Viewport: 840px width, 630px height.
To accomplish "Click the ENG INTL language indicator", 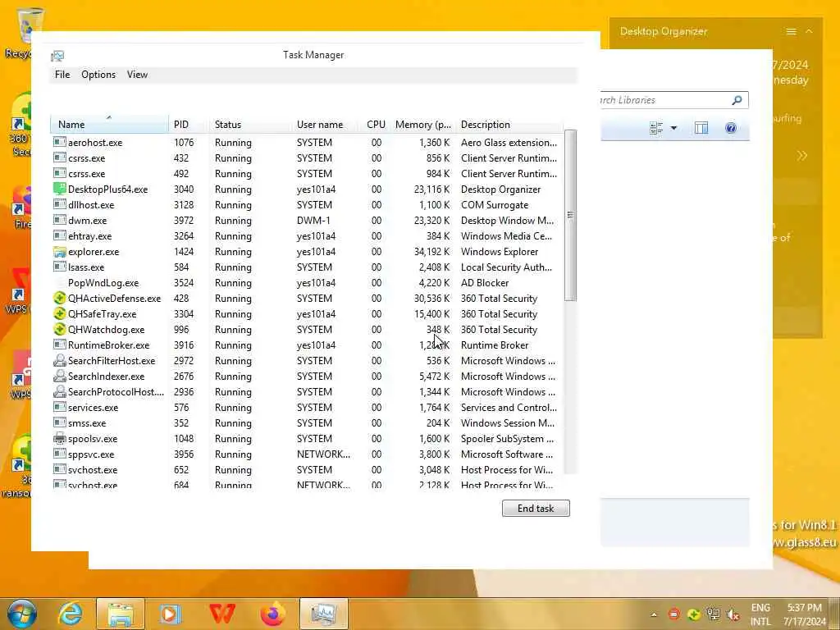I will pos(760,614).
